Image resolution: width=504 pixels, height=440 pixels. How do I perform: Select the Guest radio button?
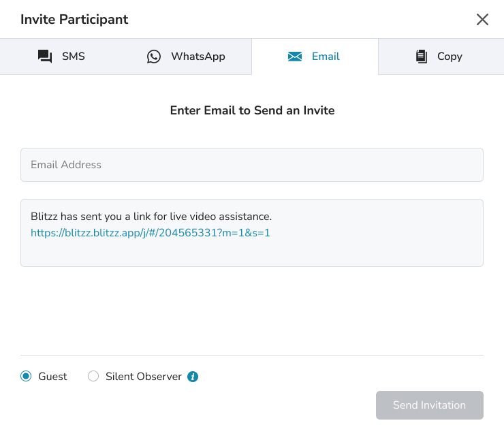coord(26,376)
